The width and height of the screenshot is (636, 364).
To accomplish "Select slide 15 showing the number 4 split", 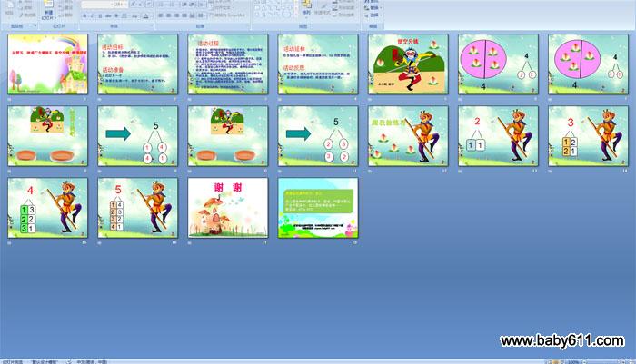I will tap(47, 208).
